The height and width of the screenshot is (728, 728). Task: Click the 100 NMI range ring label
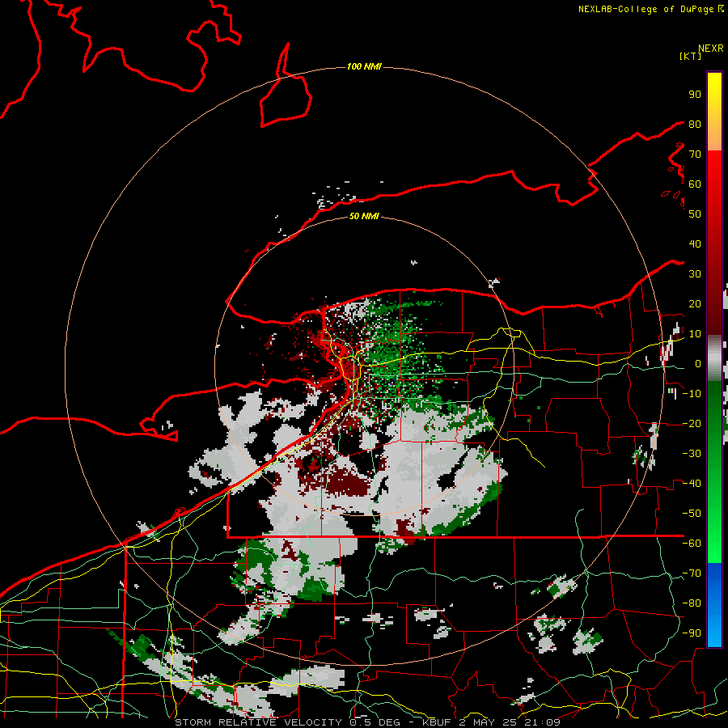pyautogui.click(x=364, y=67)
